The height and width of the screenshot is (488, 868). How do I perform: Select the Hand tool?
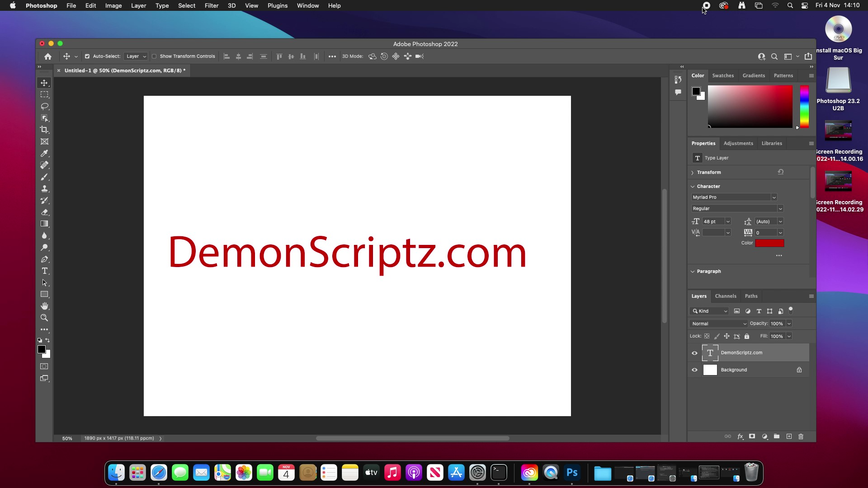[44, 306]
